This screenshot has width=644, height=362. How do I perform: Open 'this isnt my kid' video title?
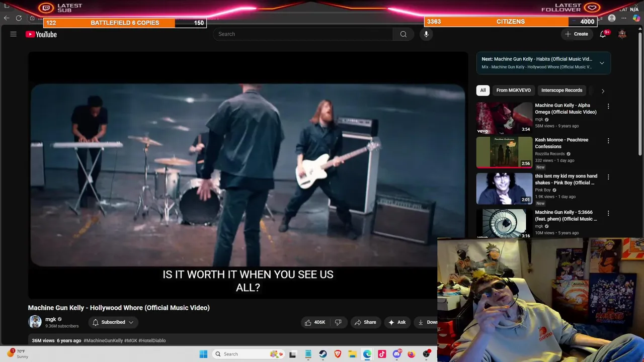click(566, 179)
